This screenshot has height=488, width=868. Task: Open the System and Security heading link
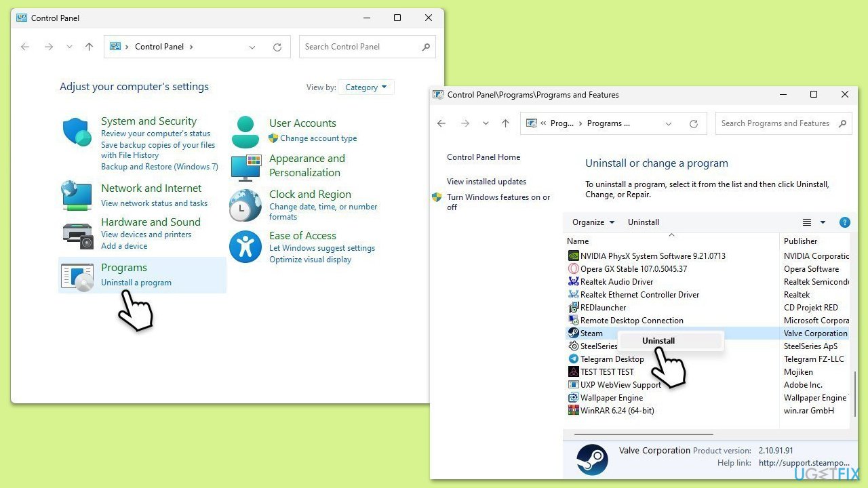pyautogui.click(x=149, y=121)
